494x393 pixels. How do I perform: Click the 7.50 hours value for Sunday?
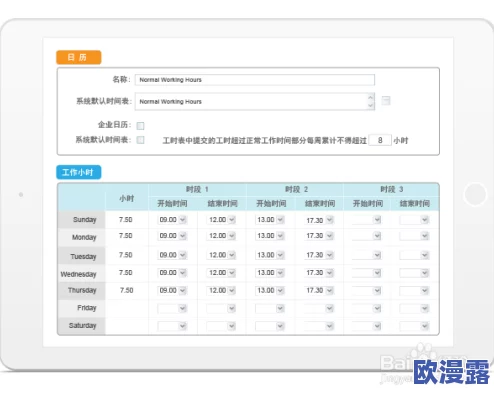[126, 220]
